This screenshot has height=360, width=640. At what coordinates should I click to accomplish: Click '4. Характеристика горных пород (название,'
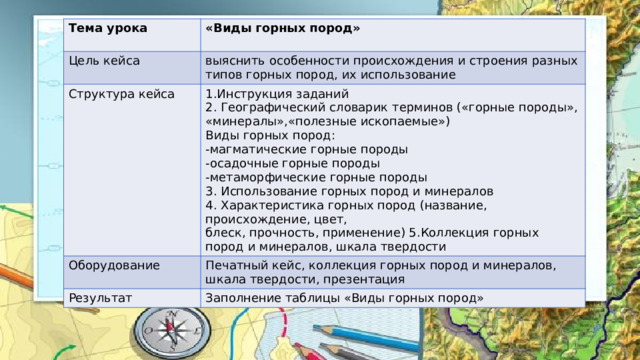click(346, 205)
